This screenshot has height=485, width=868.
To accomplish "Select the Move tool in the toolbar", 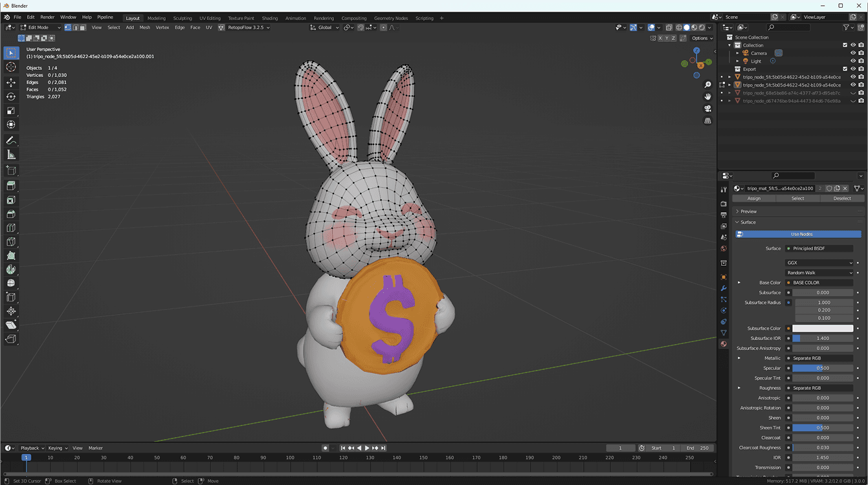I will pos(10,82).
